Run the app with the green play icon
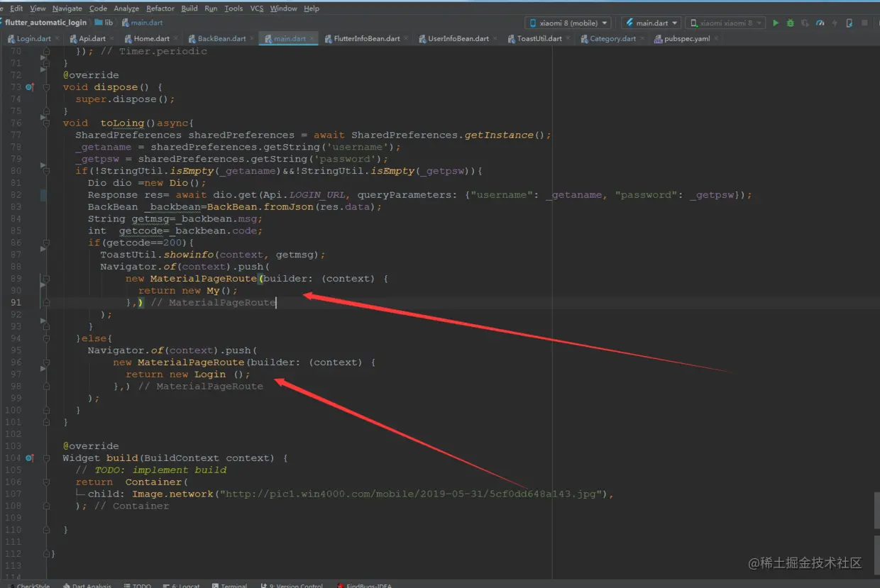 click(x=776, y=23)
